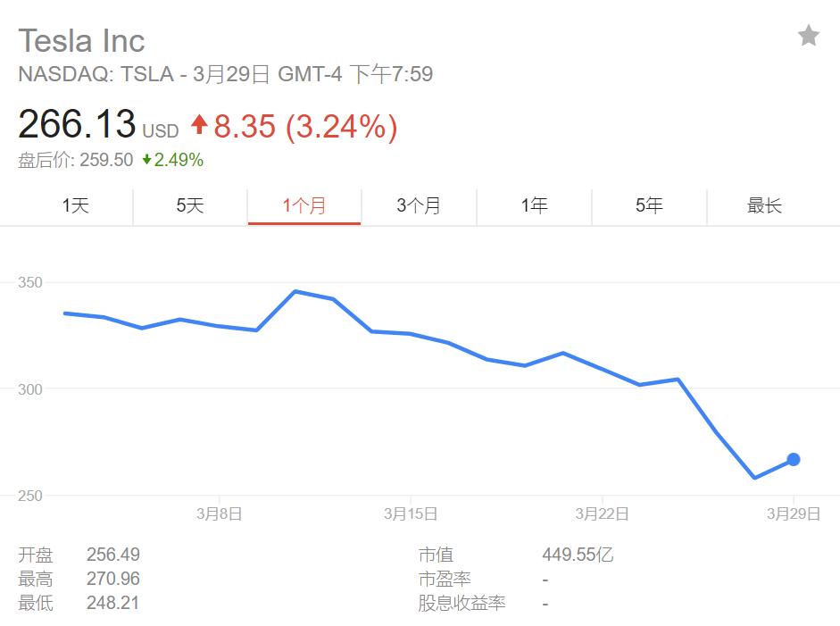The image size is (840, 626).
Task: Click the 266.13 current price
Action: tap(77, 124)
